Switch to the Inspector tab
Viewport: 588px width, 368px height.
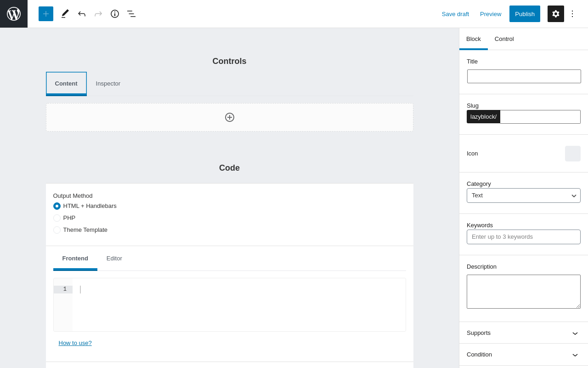108,84
